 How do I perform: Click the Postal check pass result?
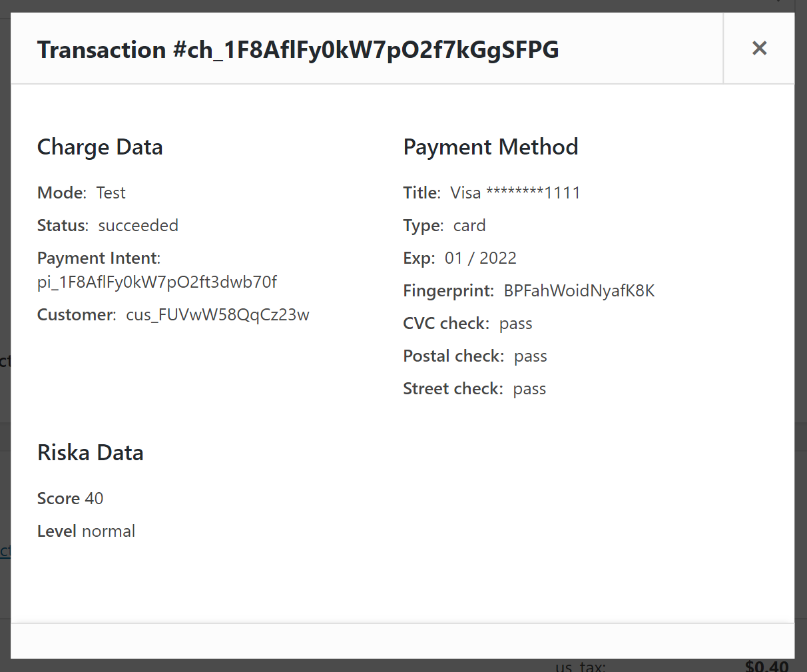(x=531, y=356)
